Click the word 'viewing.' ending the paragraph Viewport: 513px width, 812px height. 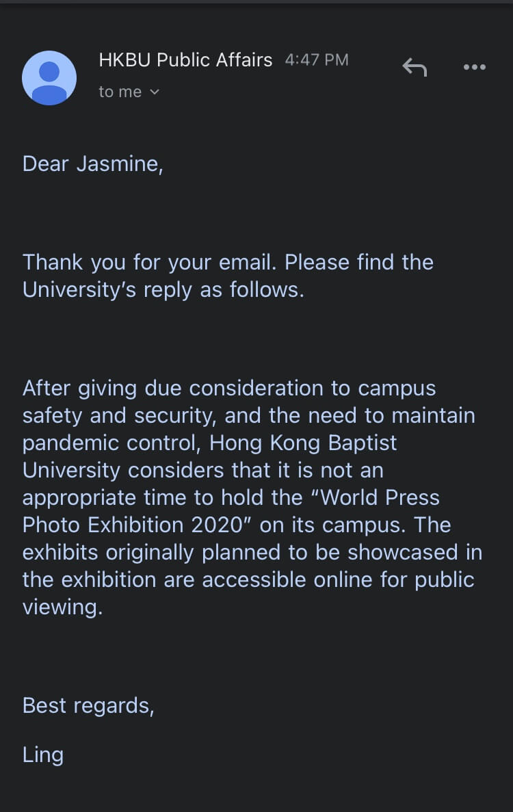coord(63,607)
